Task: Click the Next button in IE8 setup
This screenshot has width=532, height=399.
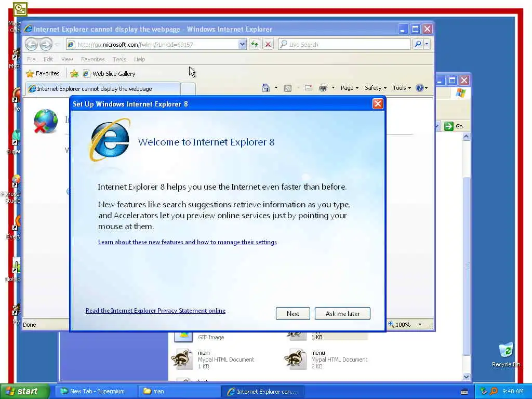Action: click(x=293, y=313)
